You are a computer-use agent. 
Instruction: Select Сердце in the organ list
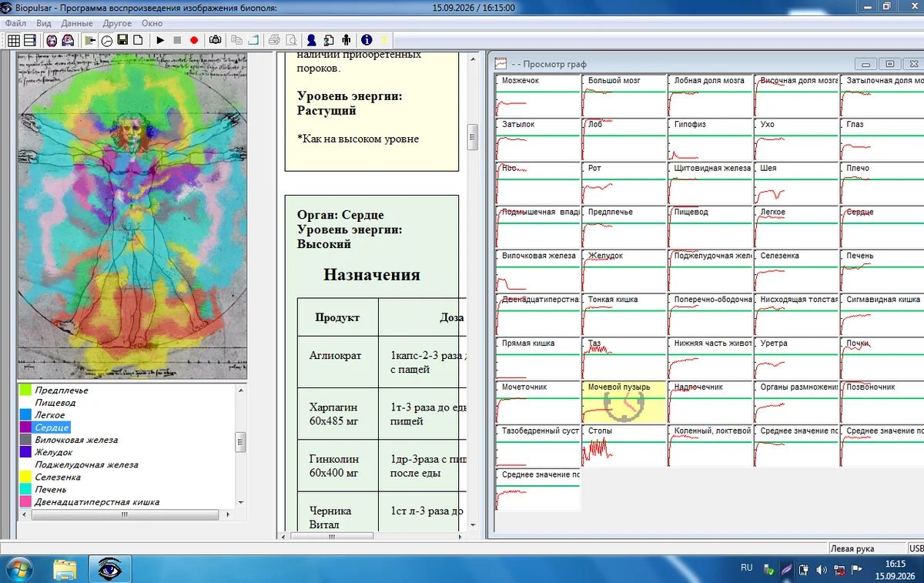52,427
